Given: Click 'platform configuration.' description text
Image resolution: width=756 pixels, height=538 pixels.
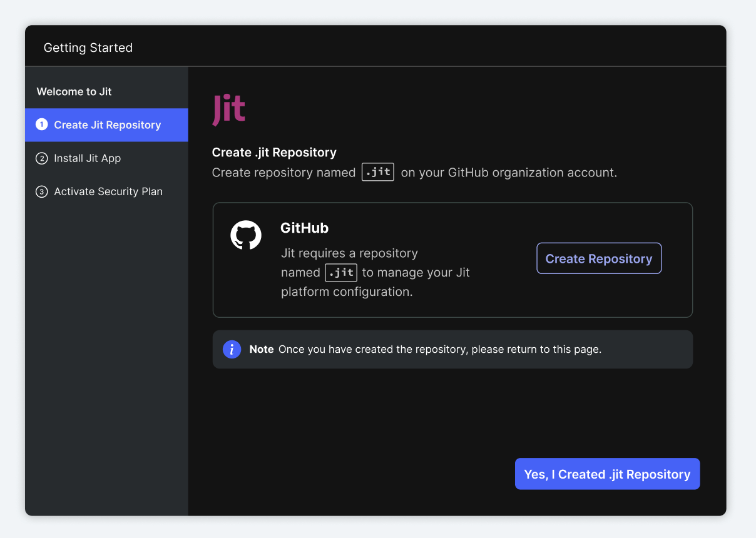Looking at the screenshot, I should [x=347, y=292].
